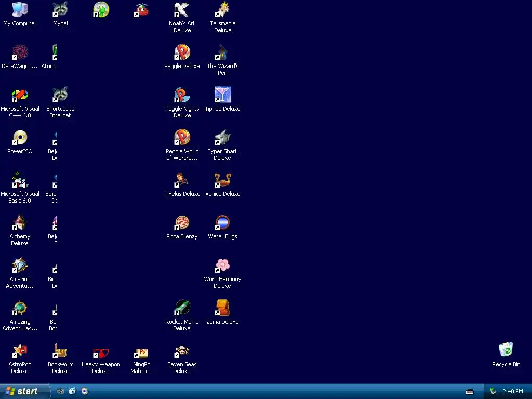Select the Amazing Adventu... diamond icon

click(x=20, y=265)
